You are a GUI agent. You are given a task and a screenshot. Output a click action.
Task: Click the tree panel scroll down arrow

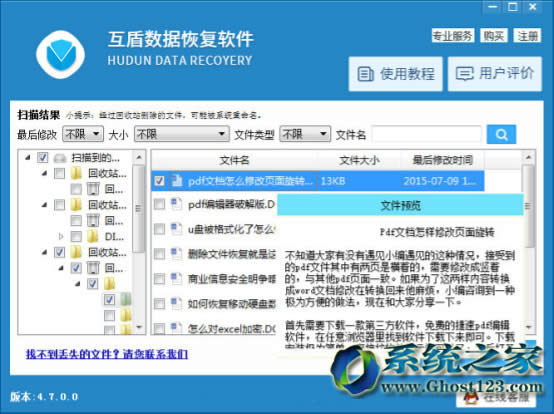139,327
